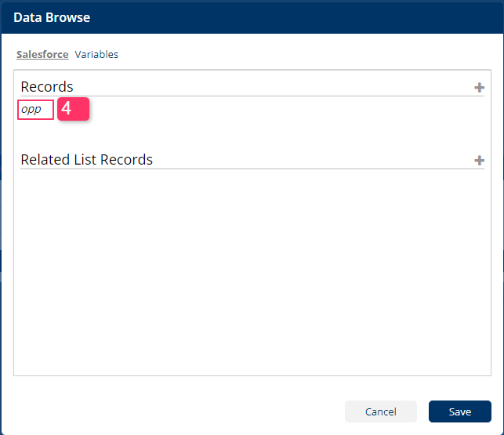Click blank space right of Variables tab
The width and height of the screenshot is (504, 435).
[314, 55]
